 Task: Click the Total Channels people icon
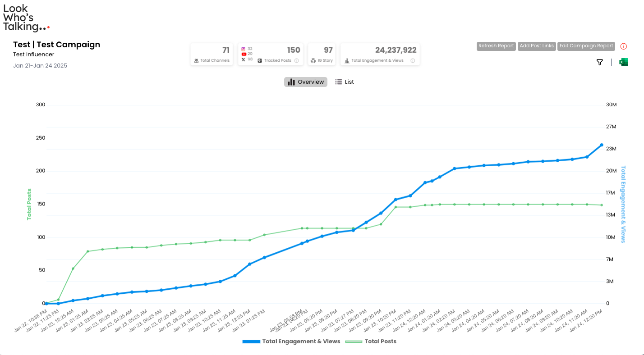click(x=196, y=60)
